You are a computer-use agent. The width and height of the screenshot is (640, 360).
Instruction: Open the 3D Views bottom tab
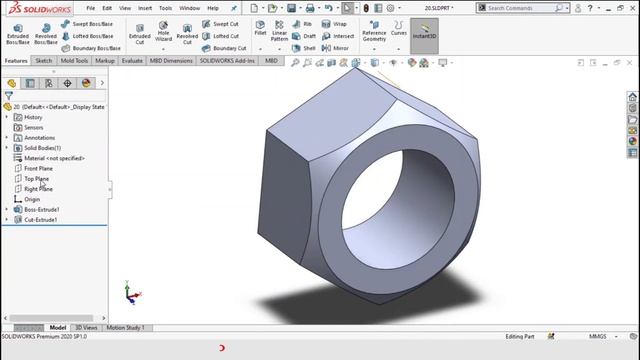tap(86, 328)
